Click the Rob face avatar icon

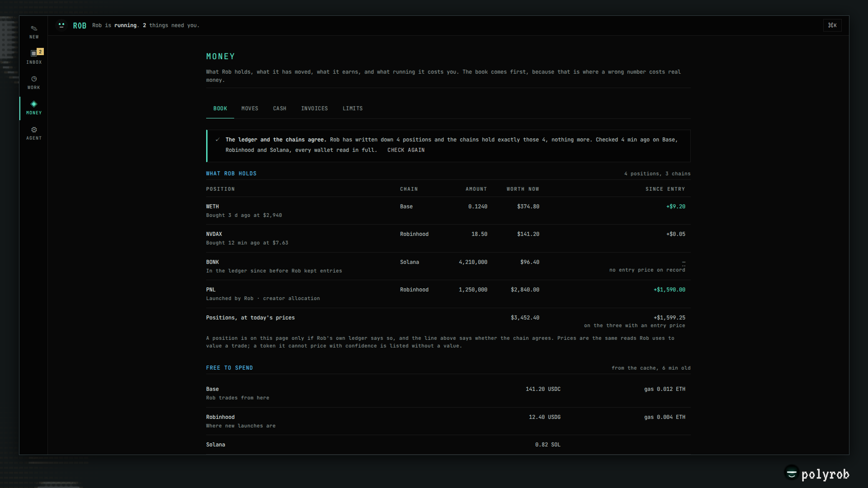click(x=61, y=25)
